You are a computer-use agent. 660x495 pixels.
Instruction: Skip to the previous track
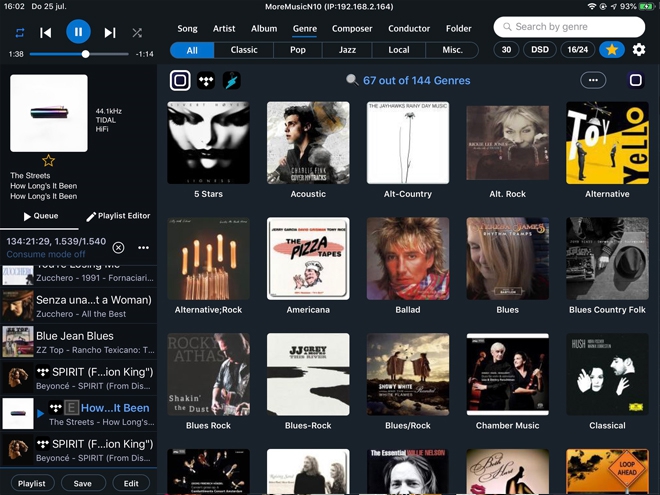pyautogui.click(x=45, y=33)
